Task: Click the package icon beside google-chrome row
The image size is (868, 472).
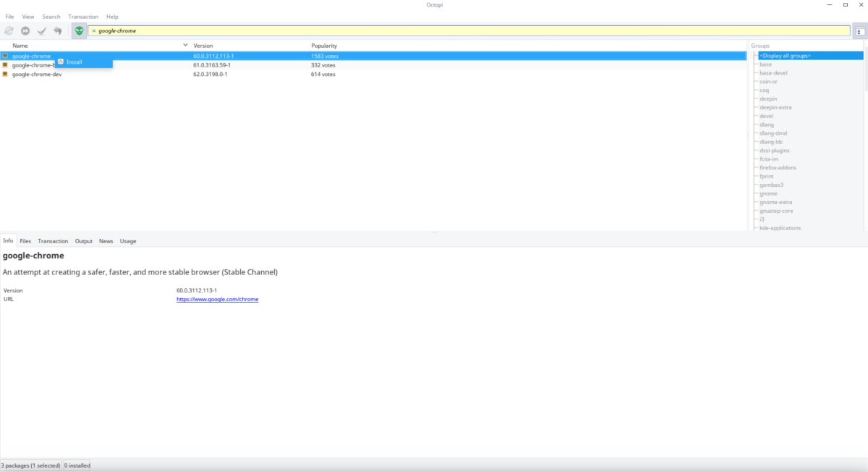Action: (x=5, y=56)
